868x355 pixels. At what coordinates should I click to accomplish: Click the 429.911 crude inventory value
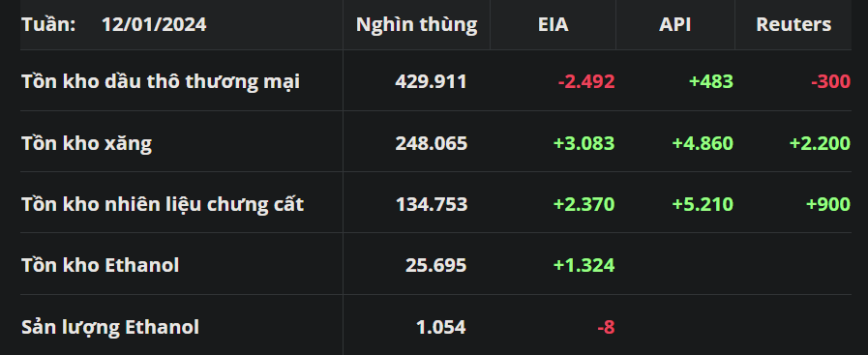coord(431,82)
